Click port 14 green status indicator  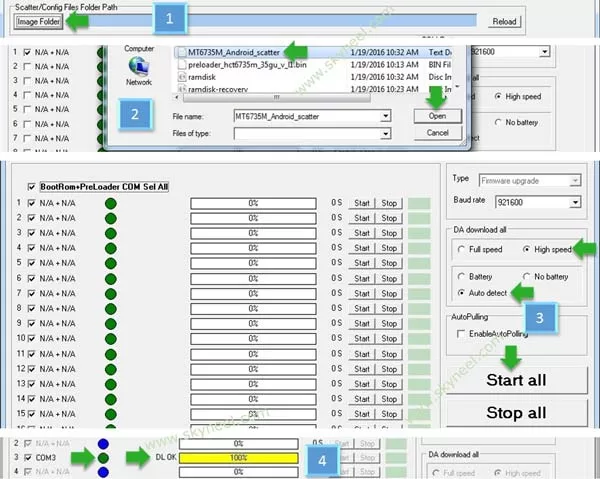click(111, 399)
